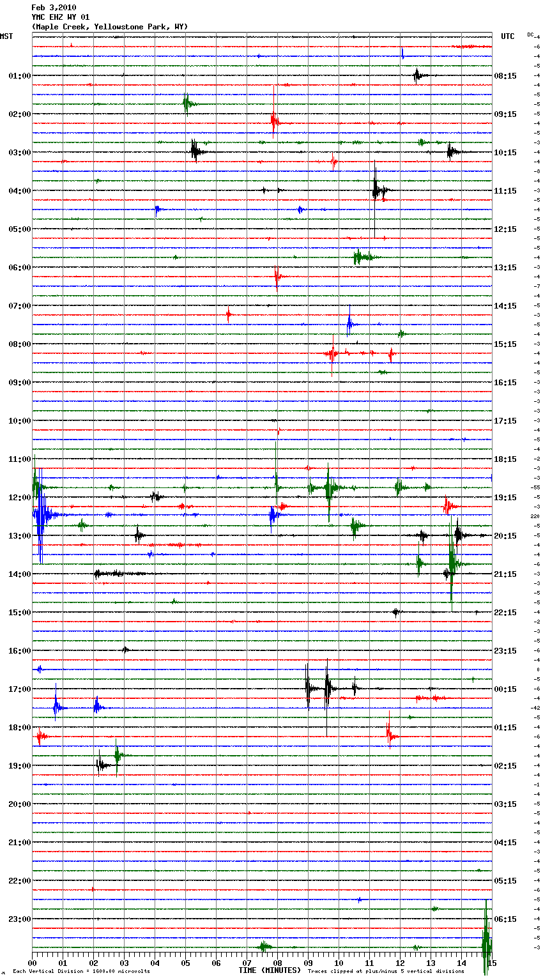This screenshot has width=543, height=980.
Task: Click the Maple Creek, Yellowstone Park location text
Action: 109,27
